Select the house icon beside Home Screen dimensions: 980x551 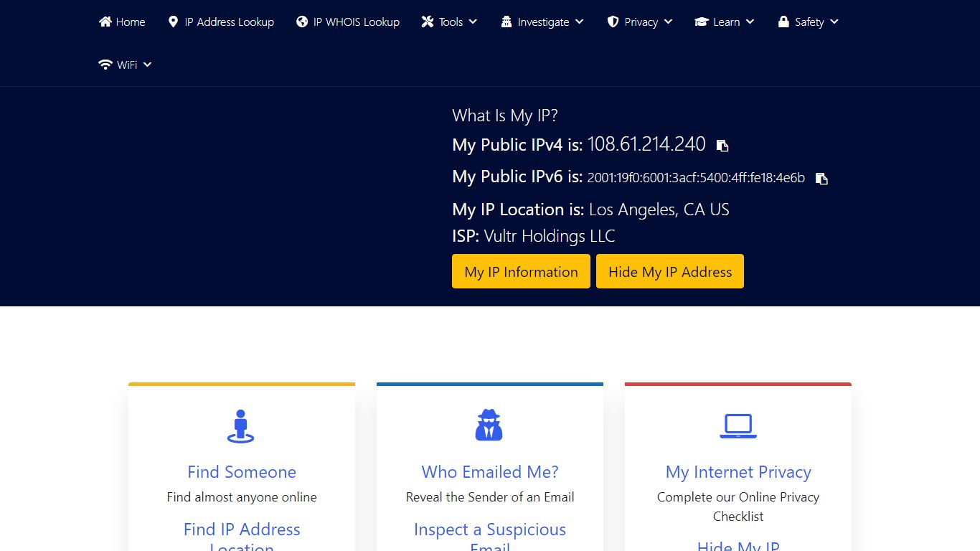point(105,22)
